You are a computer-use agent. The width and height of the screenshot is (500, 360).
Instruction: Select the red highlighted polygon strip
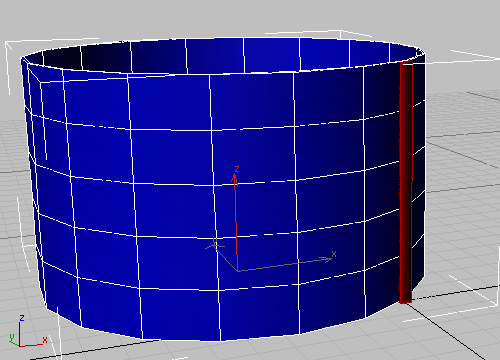tap(406, 183)
